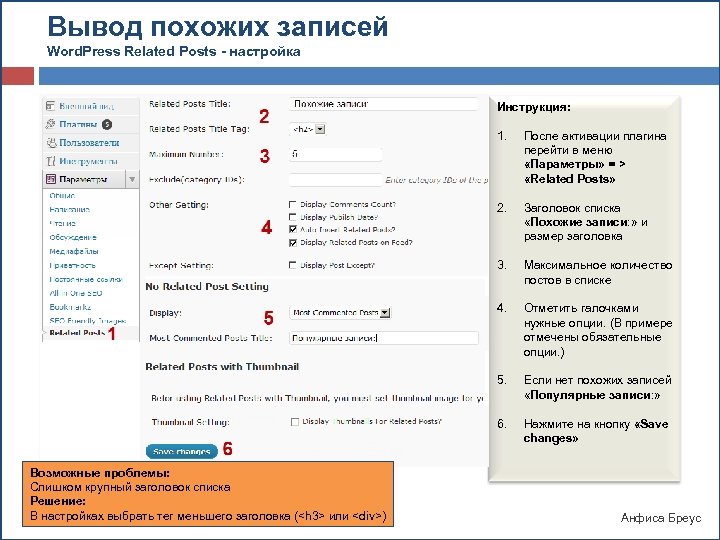Uncheck Display Related Posts on Feed
720x540 pixels.
point(292,242)
